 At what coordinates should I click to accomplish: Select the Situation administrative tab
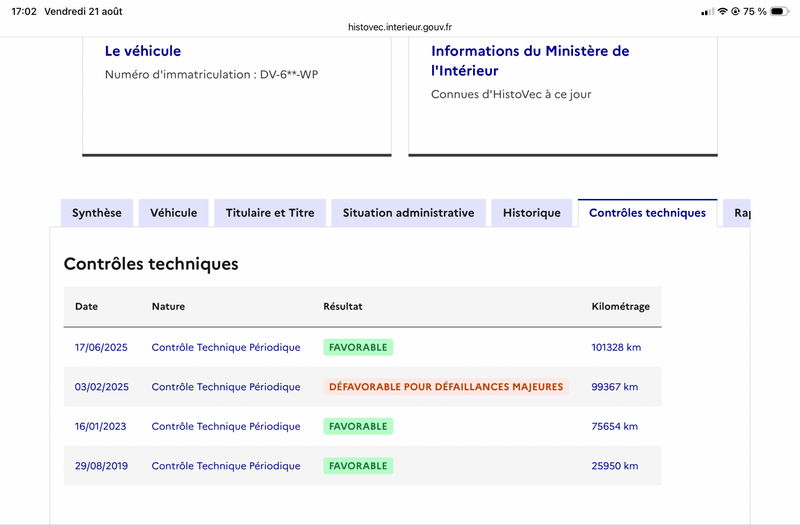pos(408,213)
